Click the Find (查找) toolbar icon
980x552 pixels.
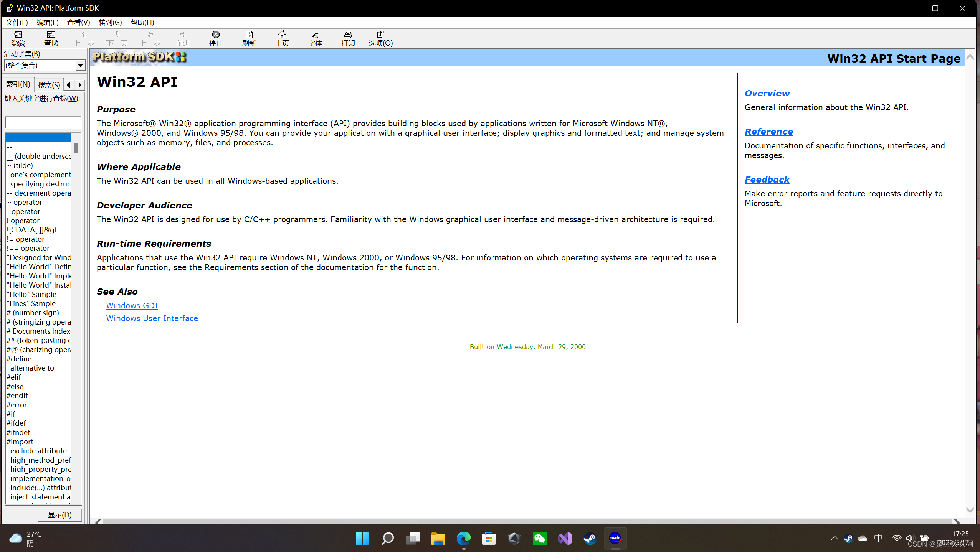coord(51,38)
